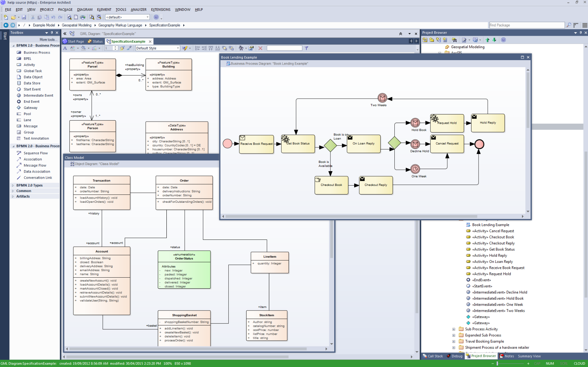This screenshot has width=588, height=367.
Task: Move element up with green arrow
Action: pyautogui.click(x=488, y=40)
